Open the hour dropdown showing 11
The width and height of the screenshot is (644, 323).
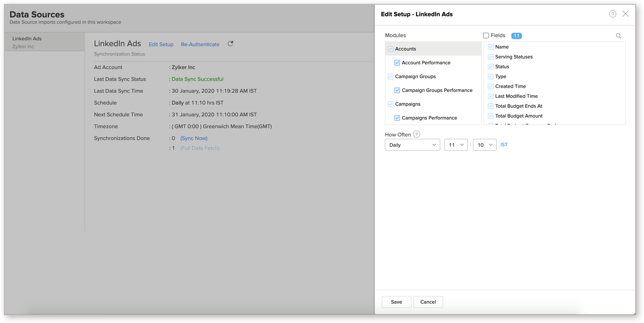pos(456,145)
